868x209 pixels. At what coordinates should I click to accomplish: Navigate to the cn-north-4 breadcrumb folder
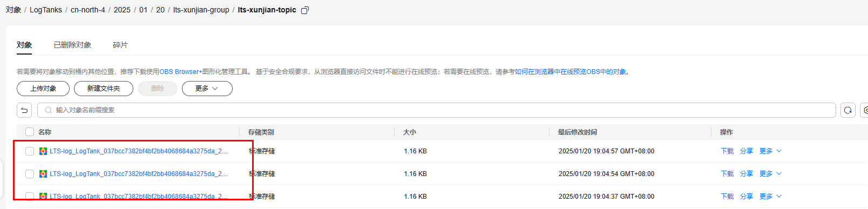tap(88, 10)
